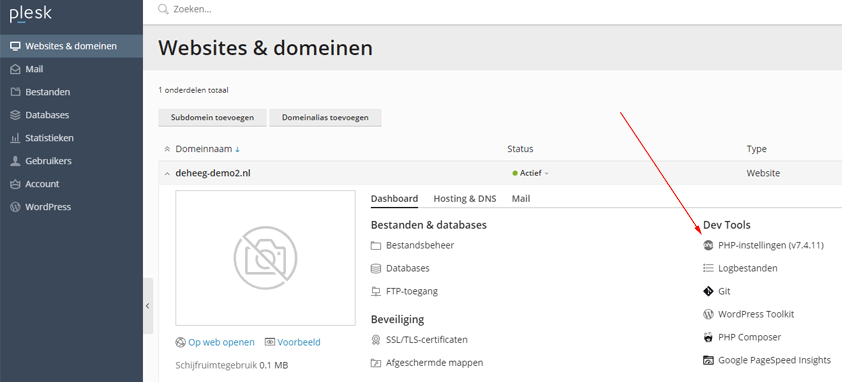
Task: Click the Mail envelope icon in sidebar
Action: (16, 69)
